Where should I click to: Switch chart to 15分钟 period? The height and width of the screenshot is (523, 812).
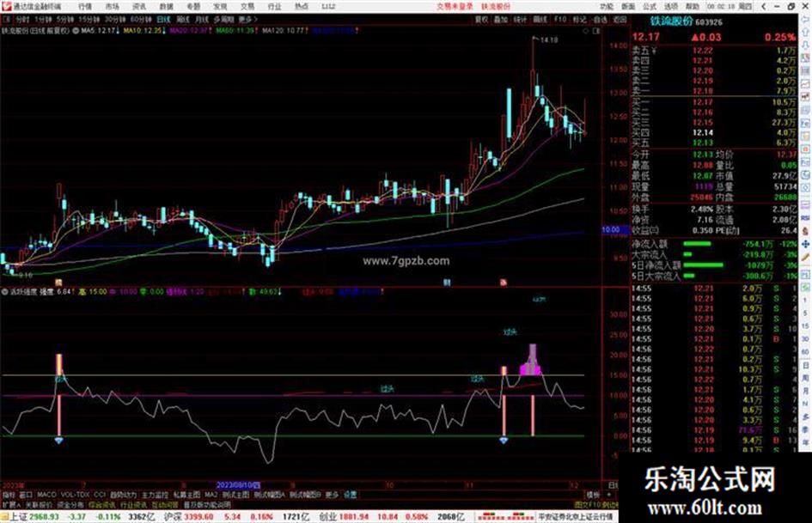point(89,19)
